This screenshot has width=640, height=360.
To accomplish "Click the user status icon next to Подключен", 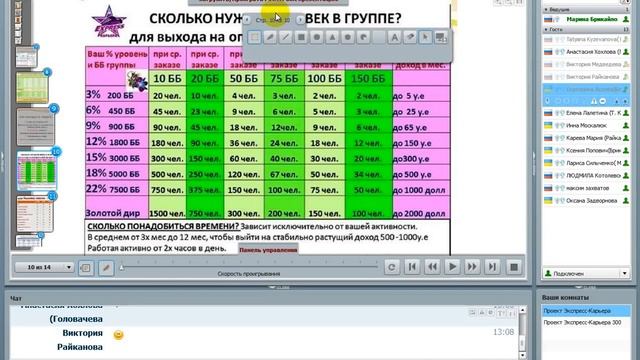I will coord(548,273).
